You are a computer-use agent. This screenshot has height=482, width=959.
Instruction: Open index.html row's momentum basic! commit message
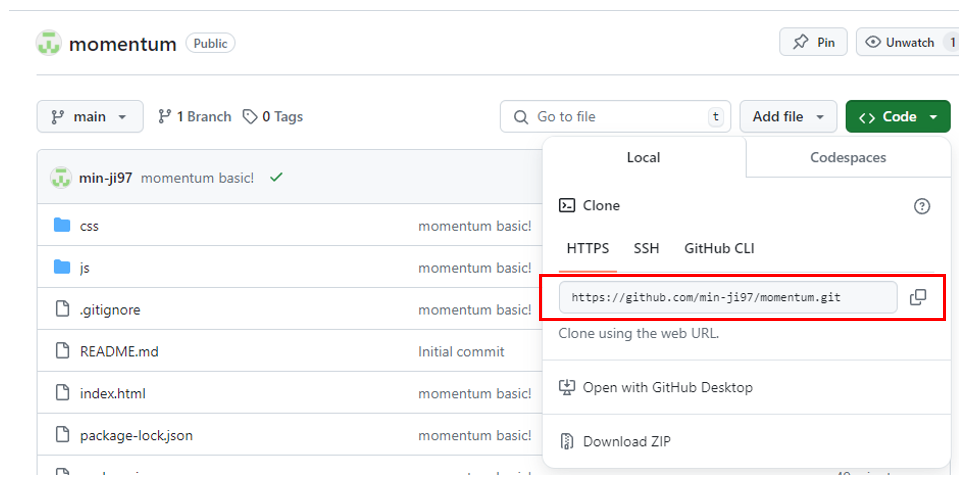475,393
